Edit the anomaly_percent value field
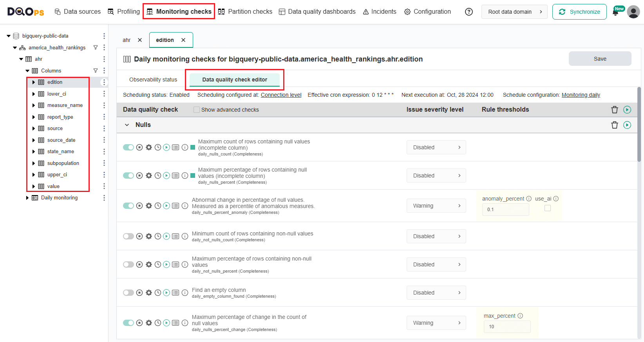The width and height of the screenshot is (644, 342). click(506, 210)
